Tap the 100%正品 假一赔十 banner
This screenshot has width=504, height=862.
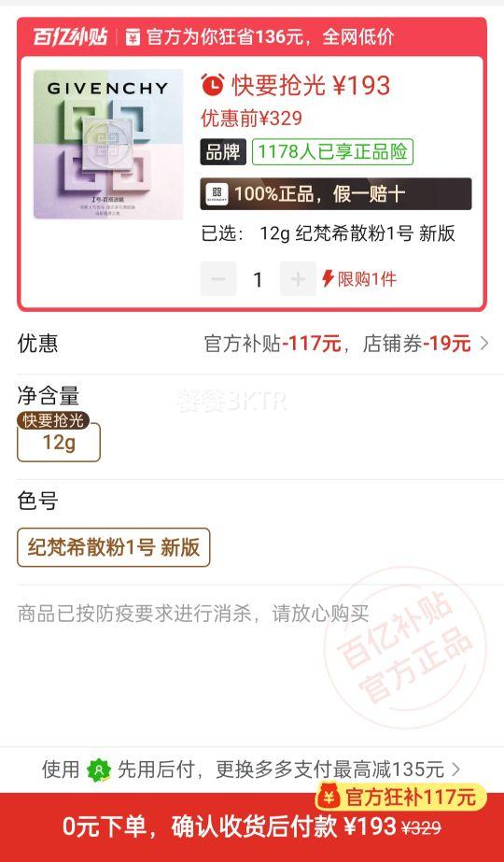336,194
